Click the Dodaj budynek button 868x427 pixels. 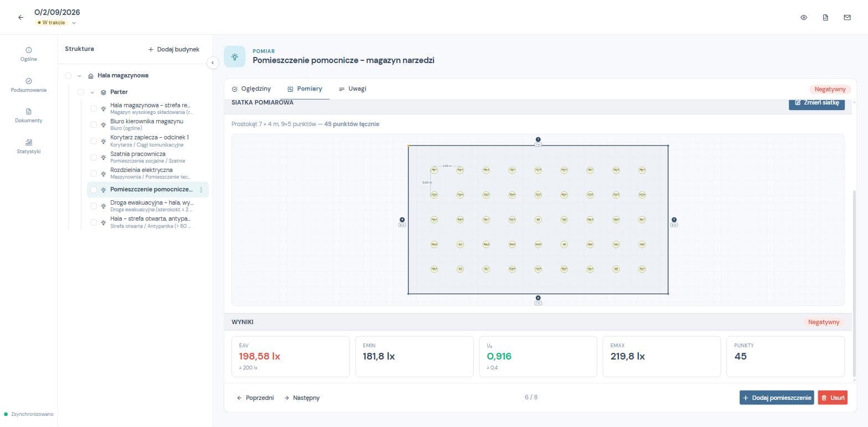tap(174, 49)
